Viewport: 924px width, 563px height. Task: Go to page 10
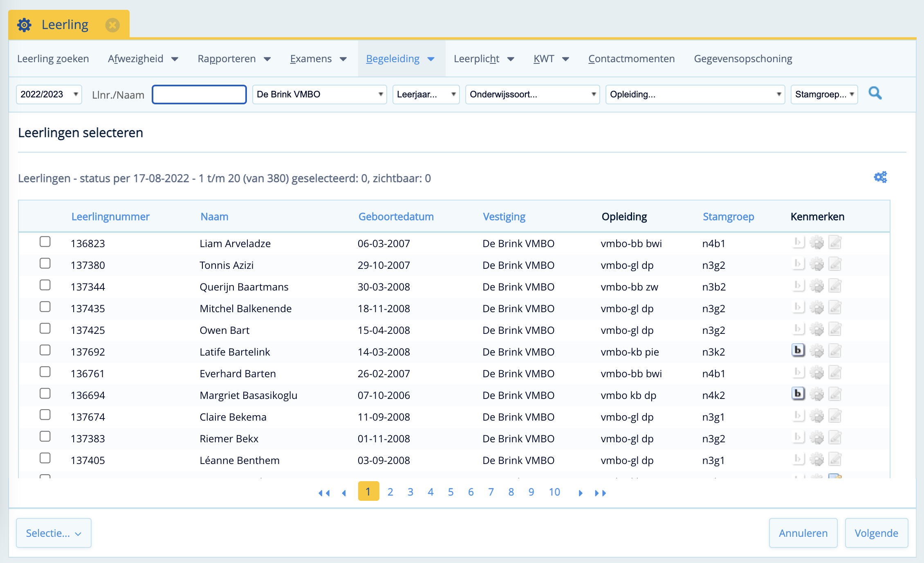(554, 492)
